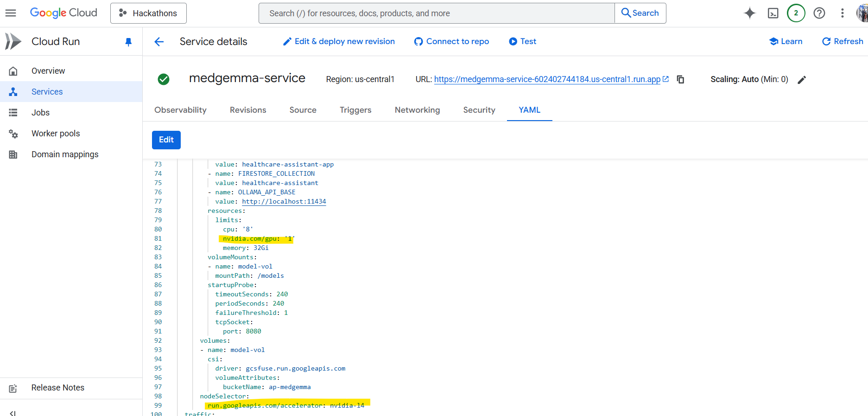
Task: Go back with the arrow icon
Action: pos(159,42)
